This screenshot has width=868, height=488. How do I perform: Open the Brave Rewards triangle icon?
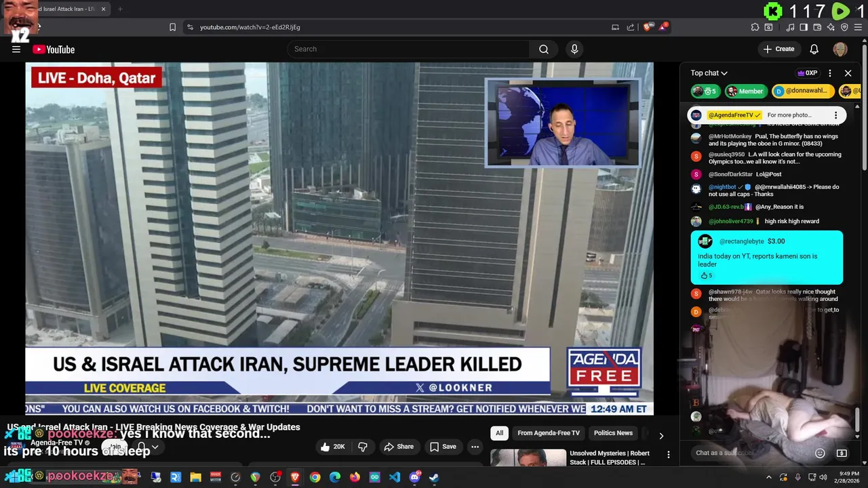tap(663, 27)
